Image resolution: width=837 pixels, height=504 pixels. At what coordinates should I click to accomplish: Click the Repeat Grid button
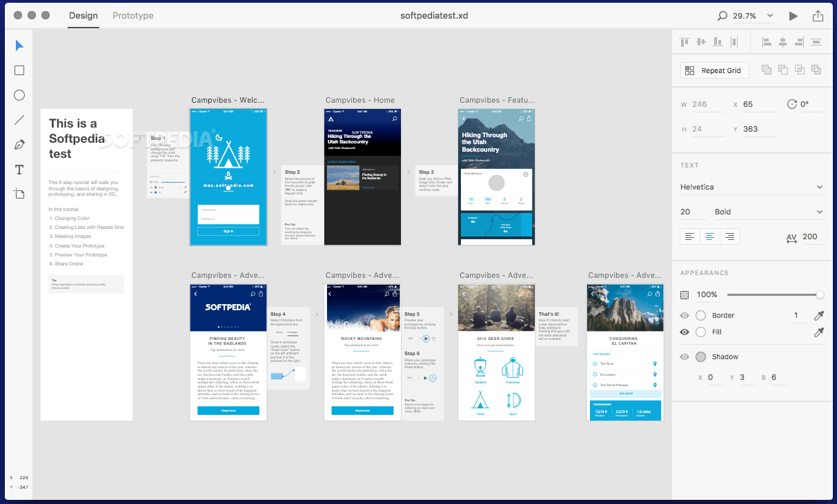714,70
